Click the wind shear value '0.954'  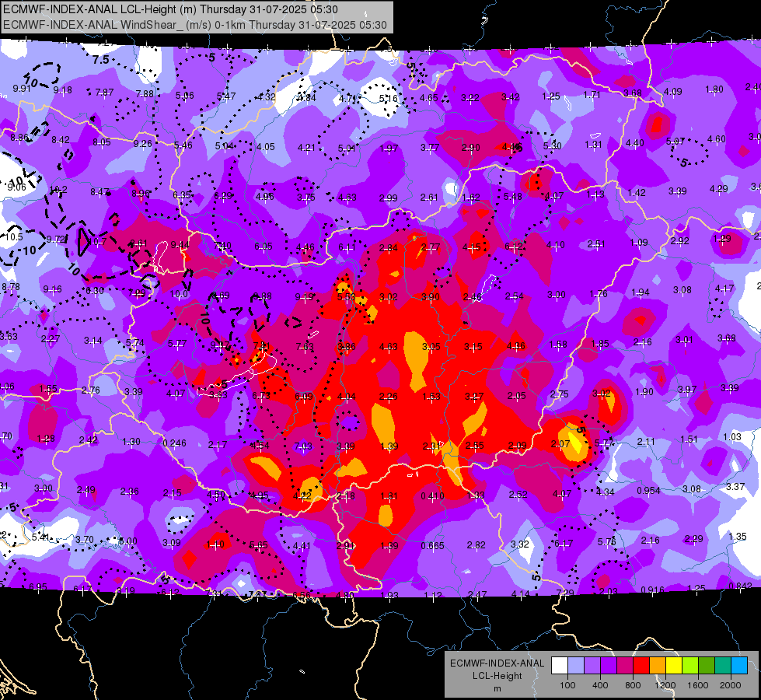click(648, 491)
